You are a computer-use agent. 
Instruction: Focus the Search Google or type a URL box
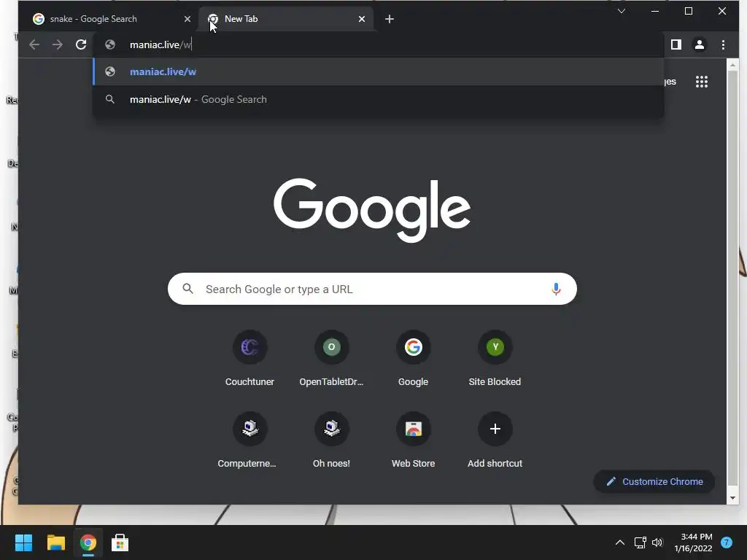372,289
